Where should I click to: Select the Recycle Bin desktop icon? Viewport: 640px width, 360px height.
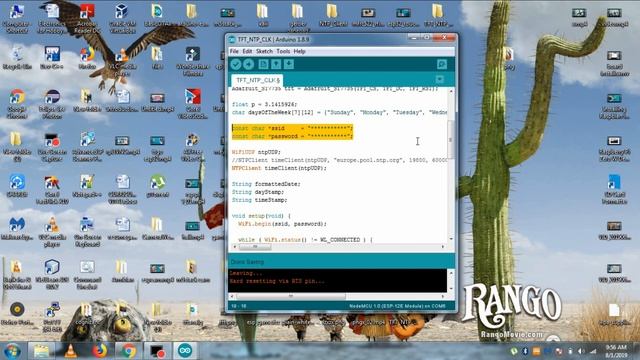click(17, 58)
